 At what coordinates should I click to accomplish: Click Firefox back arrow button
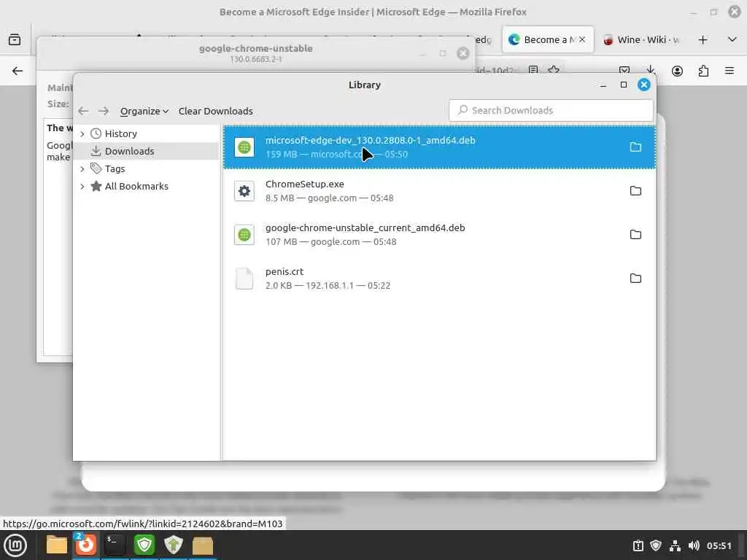pyautogui.click(x=18, y=71)
